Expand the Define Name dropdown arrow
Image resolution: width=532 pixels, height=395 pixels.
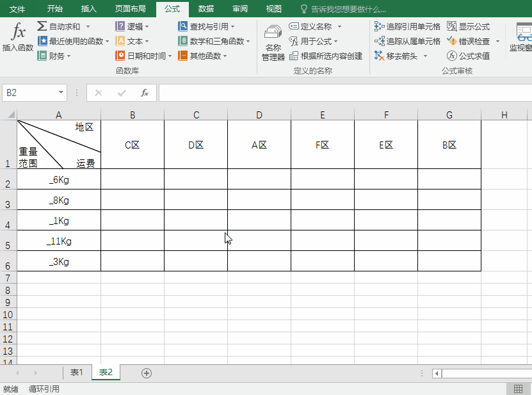click(x=339, y=26)
